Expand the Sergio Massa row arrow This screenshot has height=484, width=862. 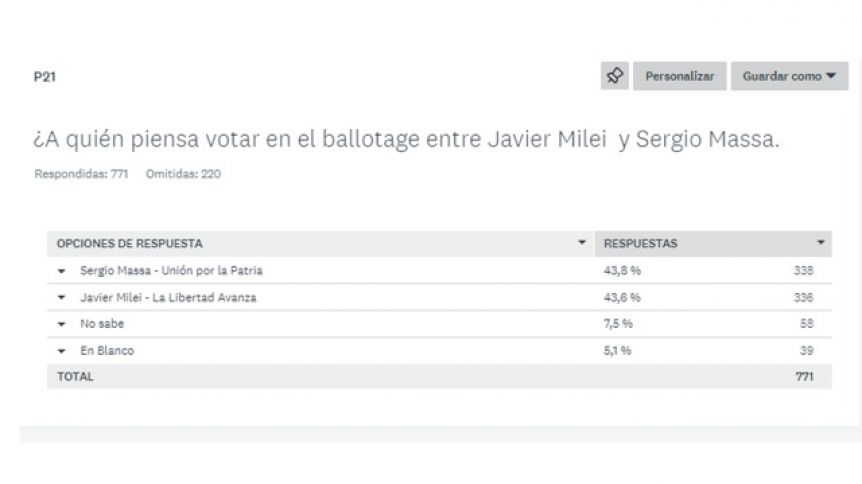(62, 271)
